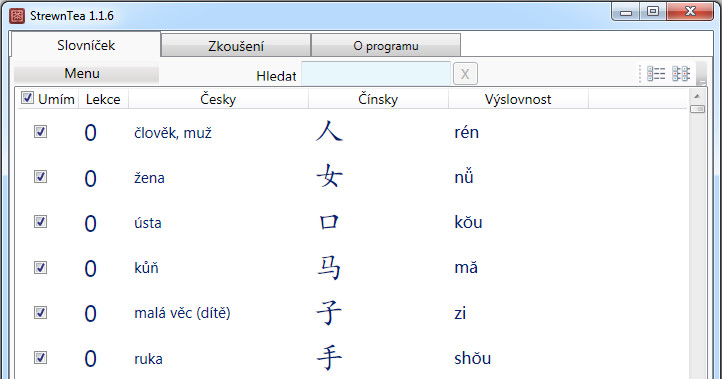Select the Chinese character for ústa

pyautogui.click(x=329, y=222)
